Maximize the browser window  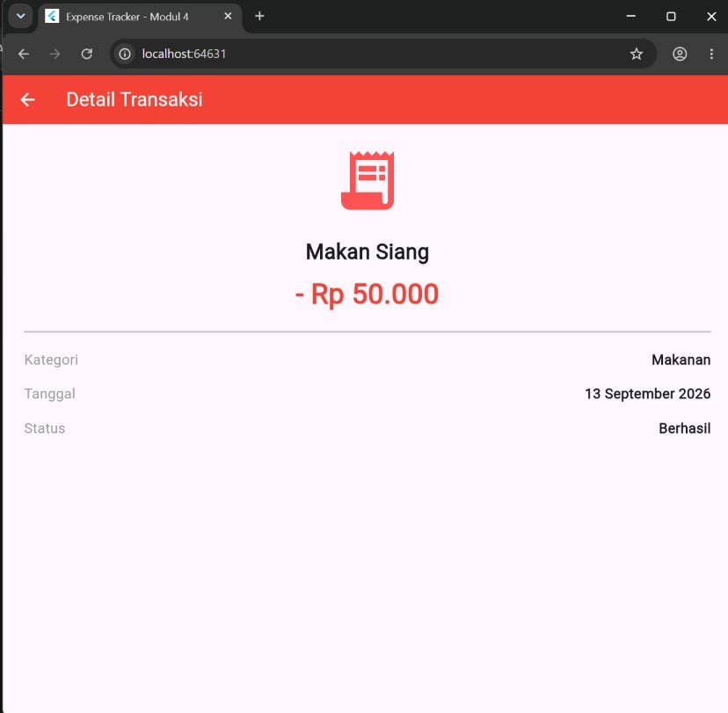point(671,16)
